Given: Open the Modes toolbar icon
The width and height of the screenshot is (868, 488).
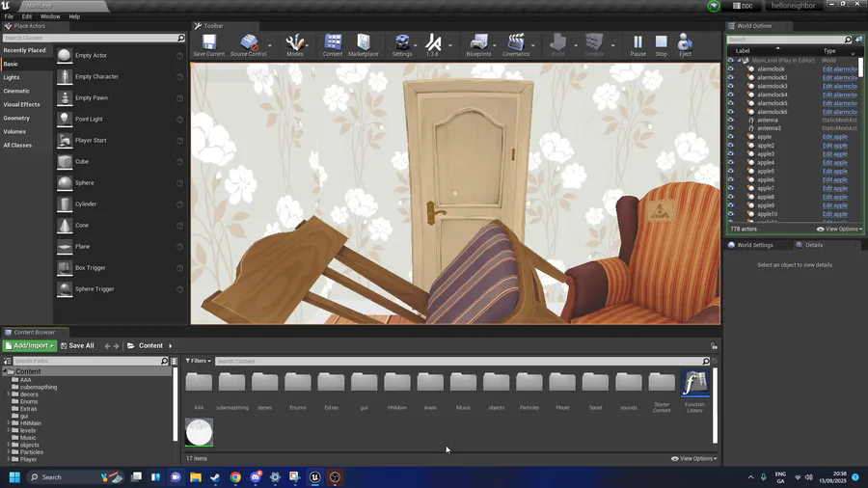Looking at the screenshot, I should point(294,44).
